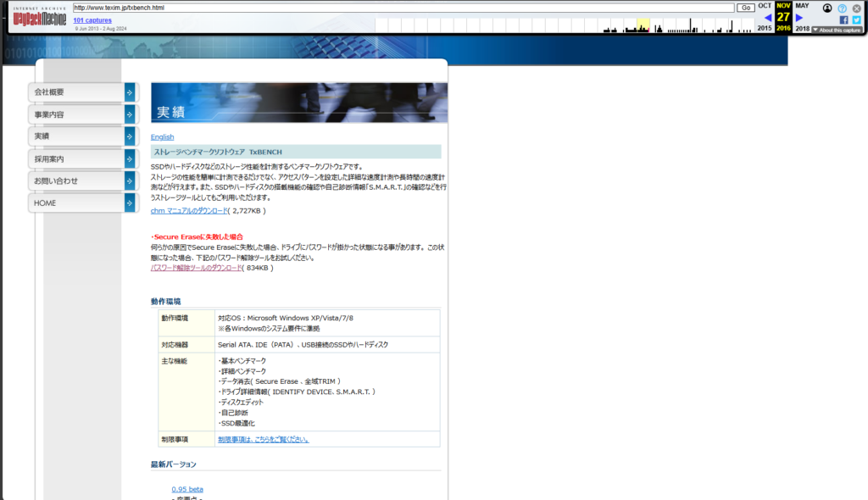Image resolution: width=868 pixels, height=500 pixels.
Task: Click the Wayback URL input field
Action: [403, 8]
